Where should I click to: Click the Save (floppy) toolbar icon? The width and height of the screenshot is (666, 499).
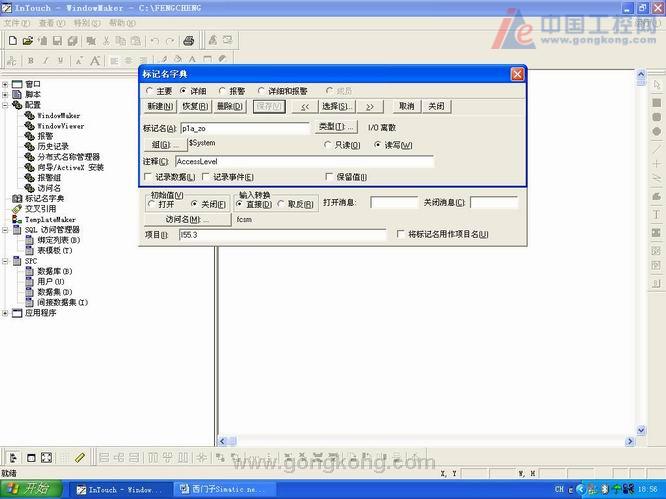click(x=57, y=40)
